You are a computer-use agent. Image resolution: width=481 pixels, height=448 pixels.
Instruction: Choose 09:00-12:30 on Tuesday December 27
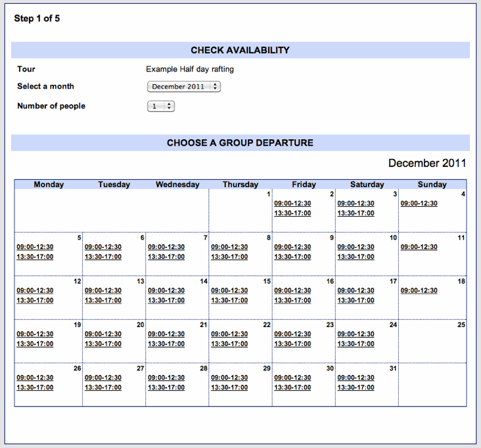103,378
